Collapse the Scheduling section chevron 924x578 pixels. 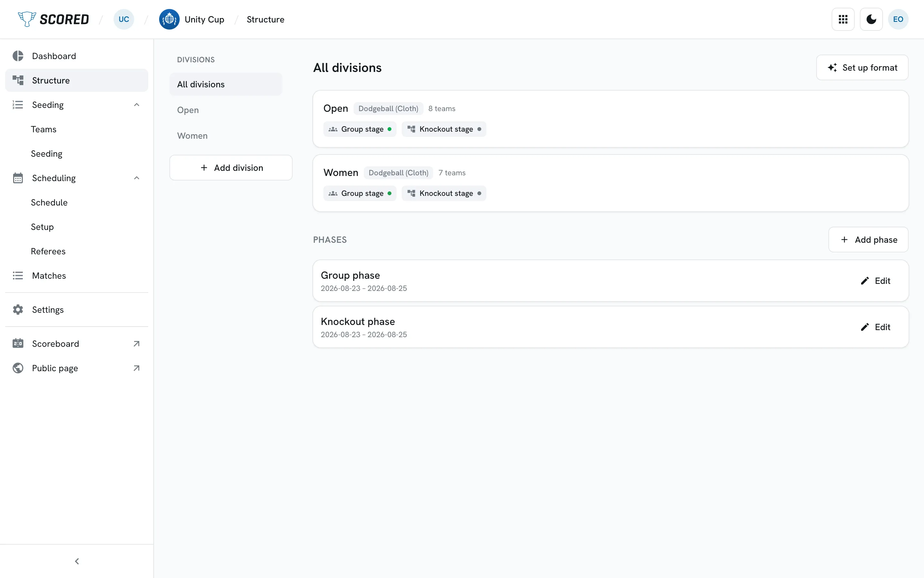click(x=136, y=178)
